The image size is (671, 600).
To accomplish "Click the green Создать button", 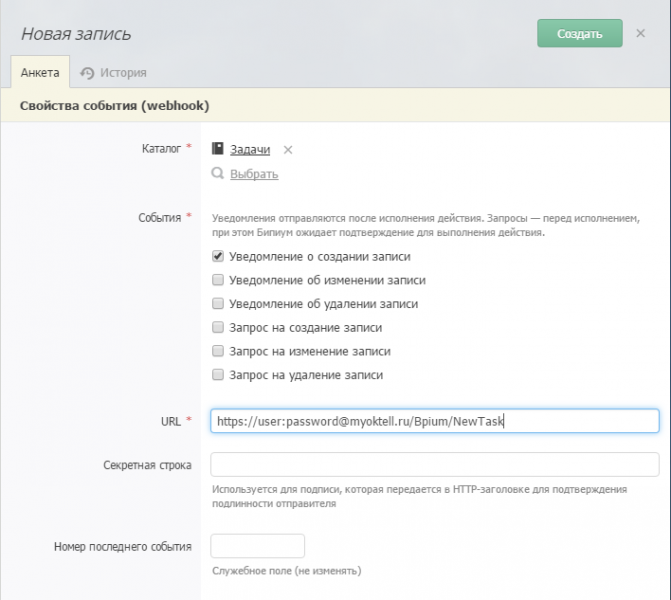I will 579,33.
